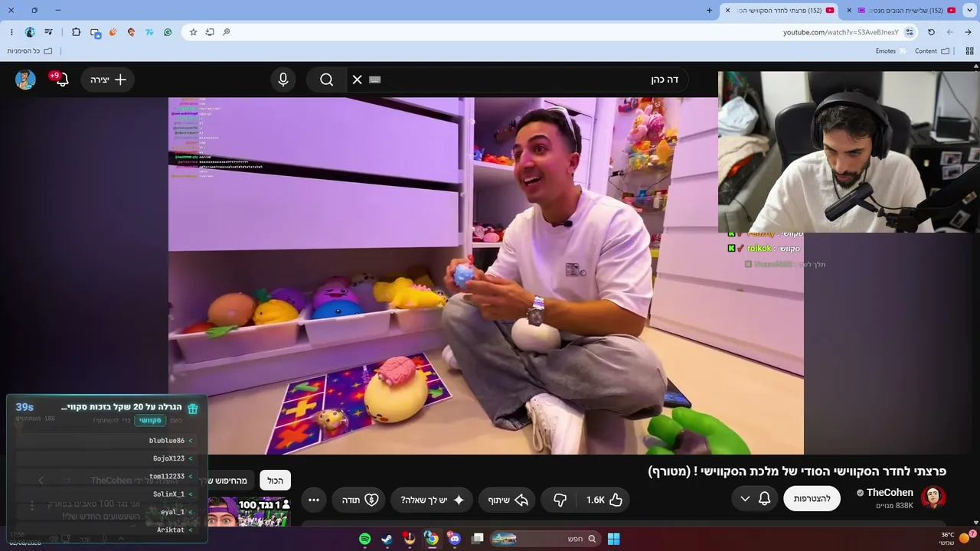Click the 'להצטרפות' join button
Image resolution: width=980 pixels, height=551 pixels.
[x=812, y=499]
